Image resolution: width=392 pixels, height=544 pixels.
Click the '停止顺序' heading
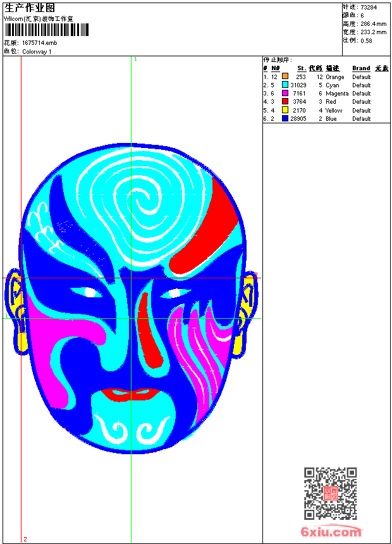[278, 59]
